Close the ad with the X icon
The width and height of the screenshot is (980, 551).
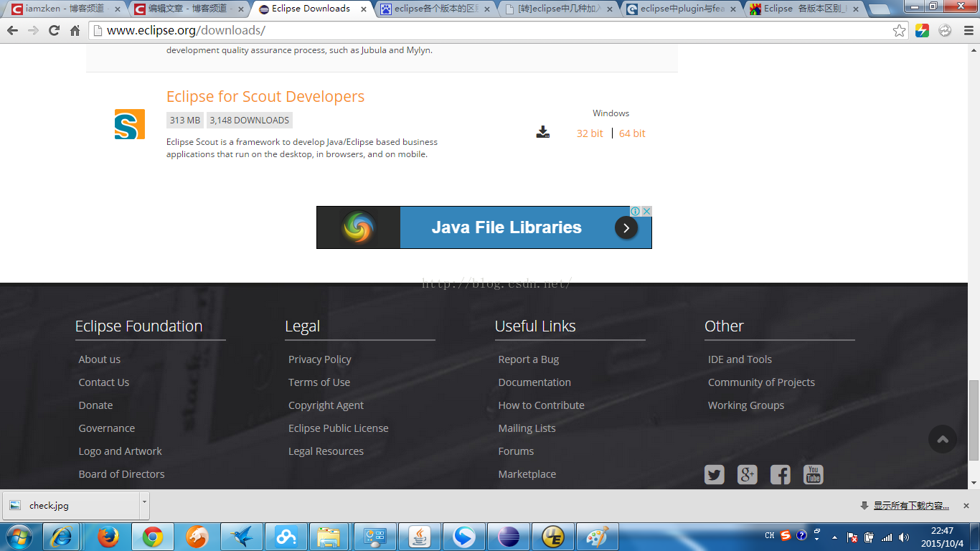pyautogui.click(x=646, y=211)
